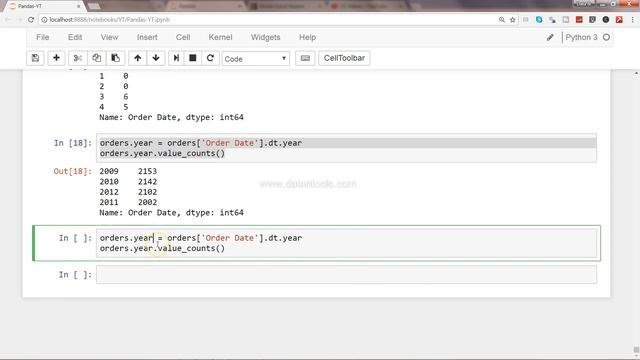The image size is (640, 360).
Task: Save the notebook with the floppy disk icon
Action: coord(36,58)
